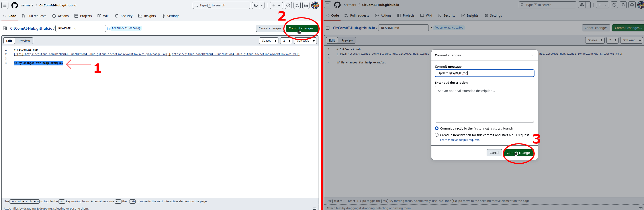Open the Actions tab in left pane
644x210 pixels.
[61, 16]
